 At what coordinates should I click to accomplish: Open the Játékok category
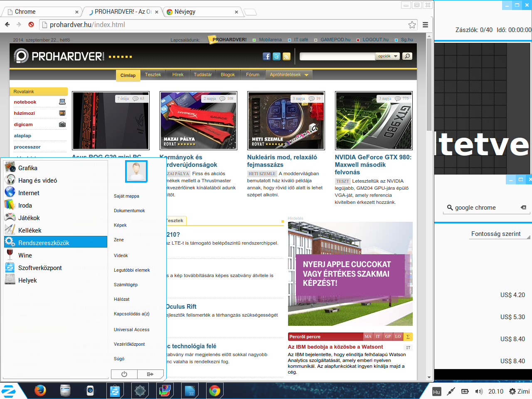click(x=56, y=218)
